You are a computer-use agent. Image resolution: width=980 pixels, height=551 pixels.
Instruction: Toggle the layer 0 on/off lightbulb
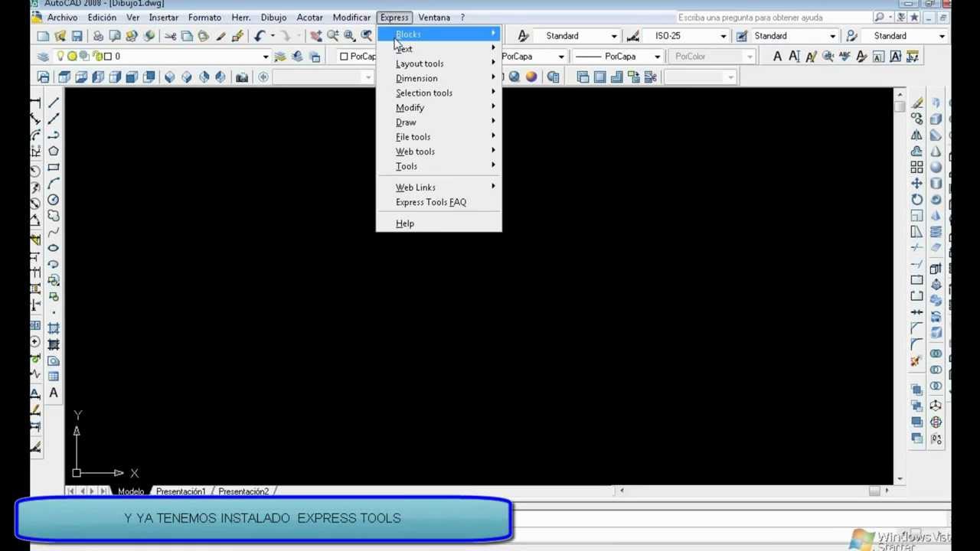click(60, 56)
